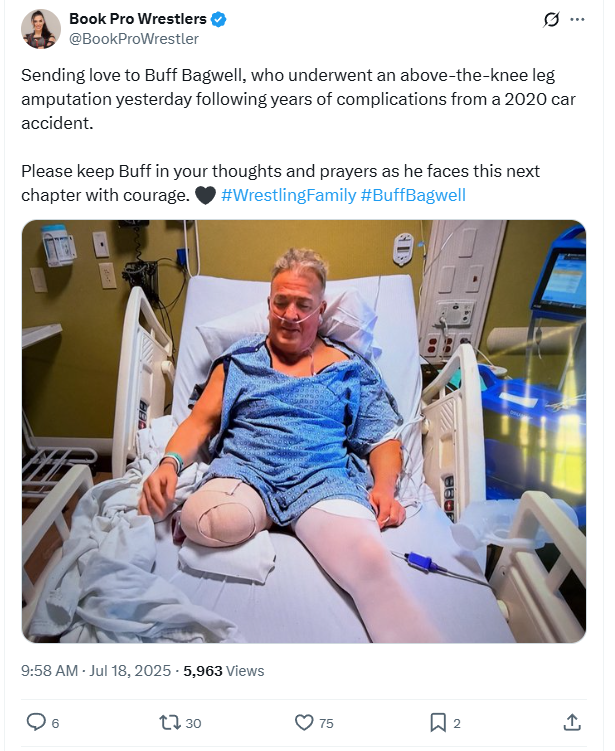View the 5,963 Views analytics
615x751 pixels.
pyautogui.click(x=224, y=671)
